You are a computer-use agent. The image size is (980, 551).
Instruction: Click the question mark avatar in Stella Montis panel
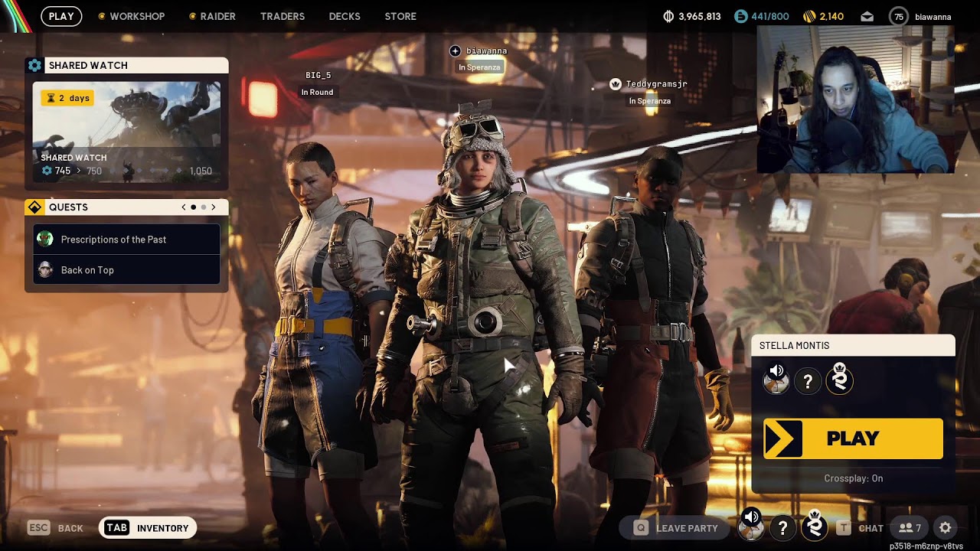click(808, 380)
